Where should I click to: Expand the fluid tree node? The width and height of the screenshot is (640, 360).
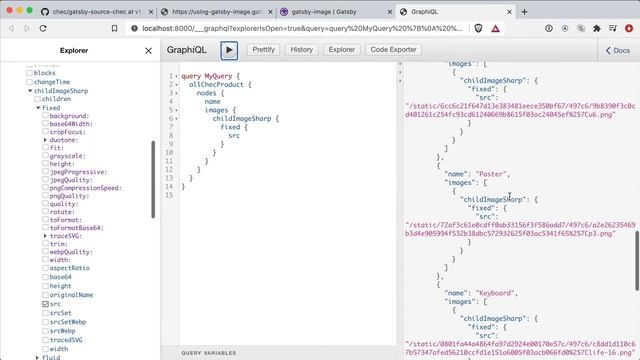(37, 358)
